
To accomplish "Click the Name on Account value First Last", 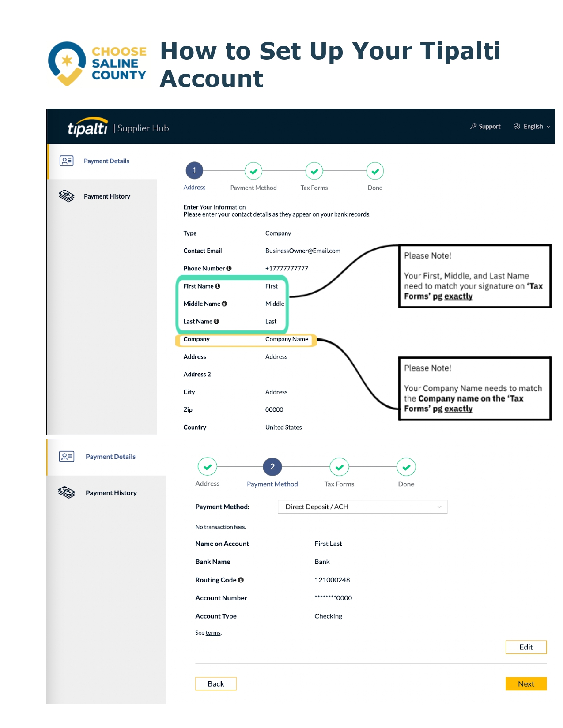I will (x=328, y=544).
